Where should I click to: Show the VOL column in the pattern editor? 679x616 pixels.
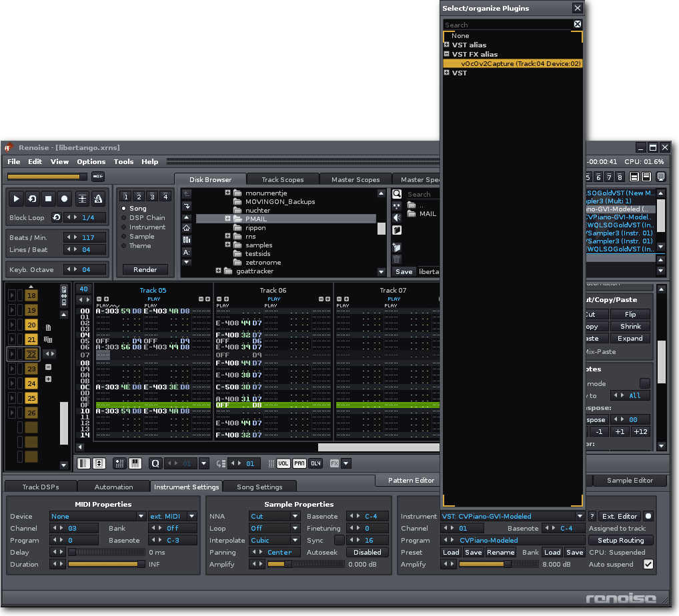tap(283, 463)
